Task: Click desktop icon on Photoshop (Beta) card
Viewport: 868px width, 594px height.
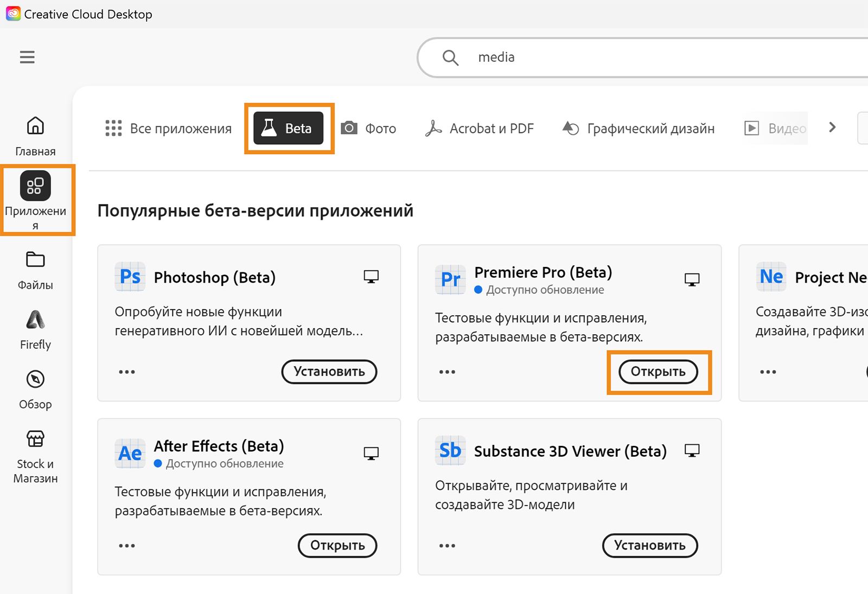Action: (x=371, y=277)
